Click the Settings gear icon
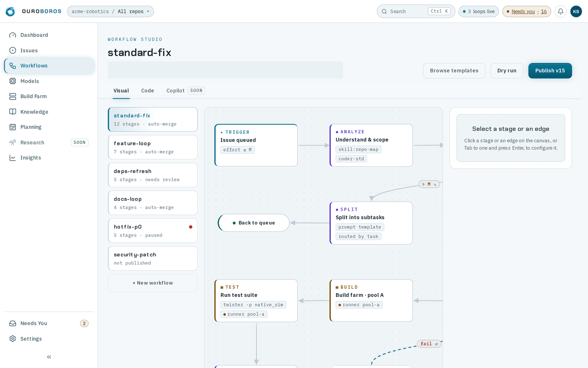588x368 pixels. click(13, 339)
